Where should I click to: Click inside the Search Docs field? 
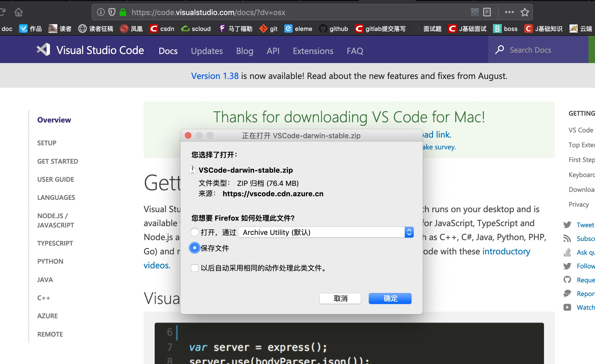pos(531,50)
